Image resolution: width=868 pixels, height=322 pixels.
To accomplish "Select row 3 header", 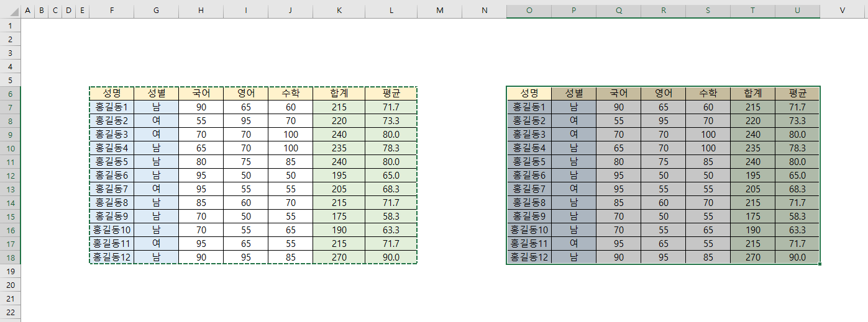I will point(10,53).
